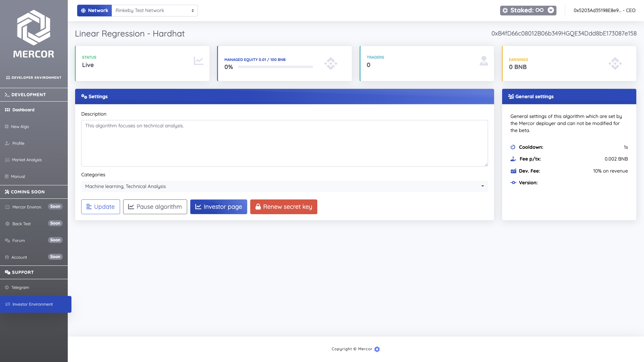The width and height of the screenshot is (644, 362).
Task: Open the Telegram support link
Action: click(x=20, y=288)
